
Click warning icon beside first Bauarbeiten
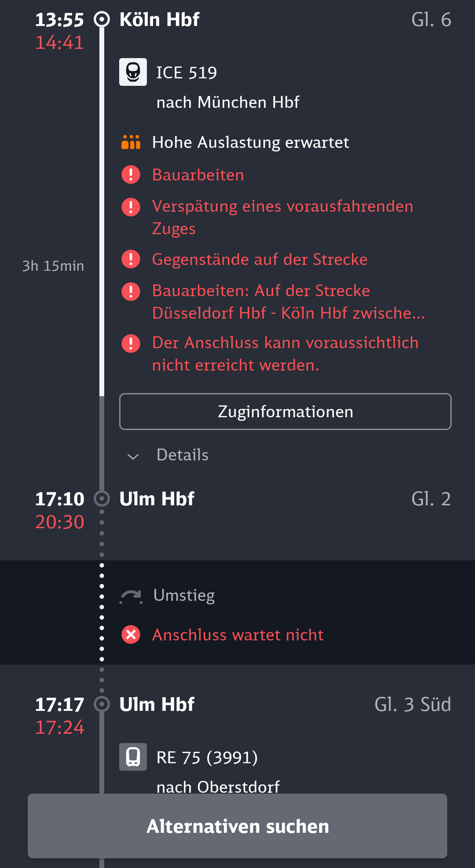[x=131, y=175]
